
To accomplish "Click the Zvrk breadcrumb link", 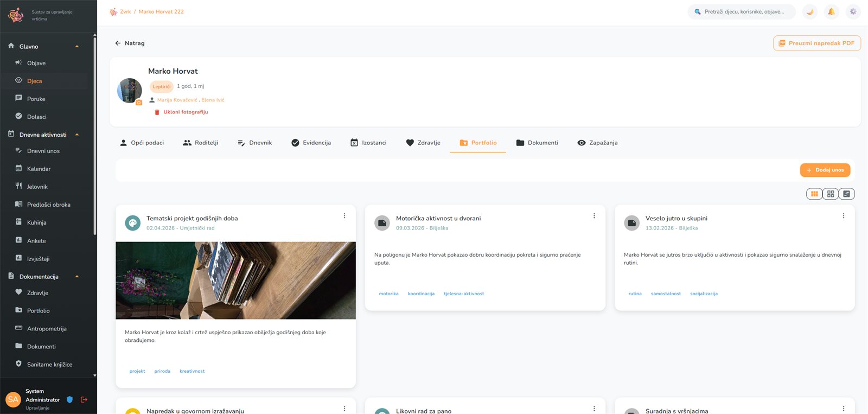I will point(125,11).
